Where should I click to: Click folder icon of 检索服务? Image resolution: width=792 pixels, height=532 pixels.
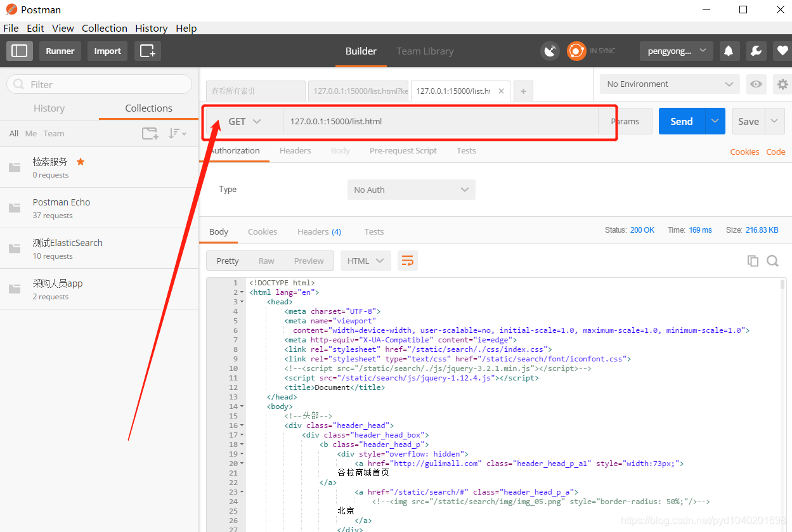pyautogui.click(x=15, y=167)
